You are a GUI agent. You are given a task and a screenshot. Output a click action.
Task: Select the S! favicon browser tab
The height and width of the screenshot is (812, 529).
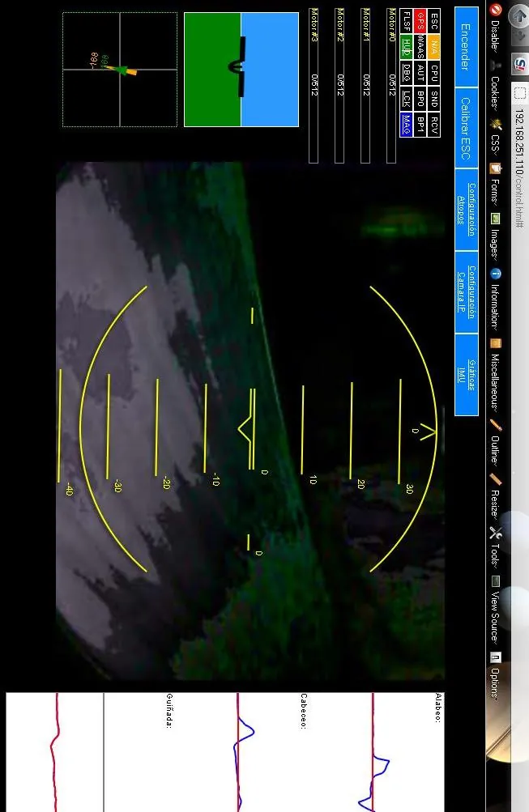(519, 64)
